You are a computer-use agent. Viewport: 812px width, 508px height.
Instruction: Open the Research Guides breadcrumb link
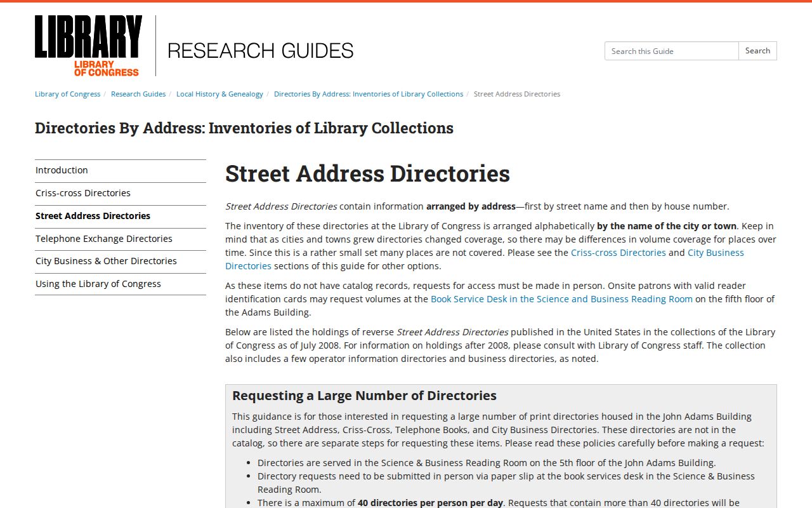click(x=138, y=94)
